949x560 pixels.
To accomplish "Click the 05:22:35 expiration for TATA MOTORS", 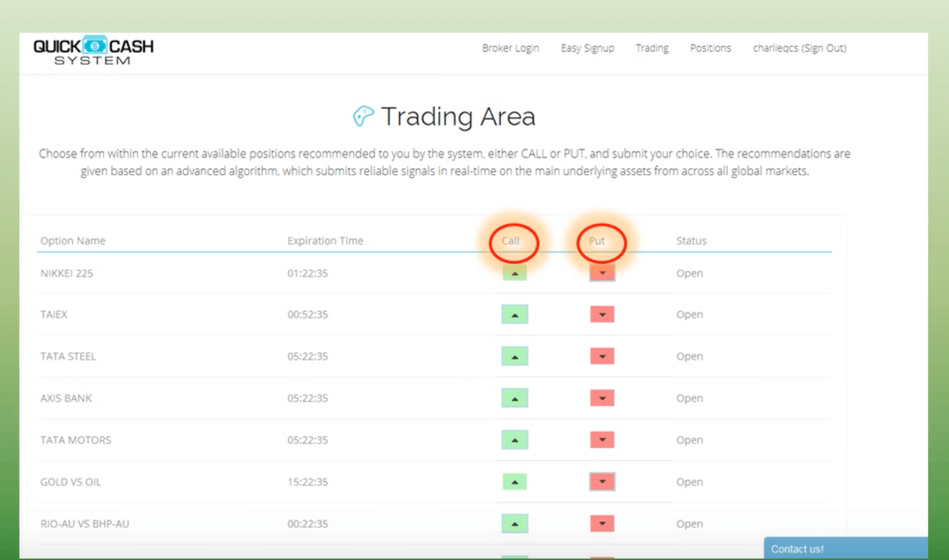I will pos(308,441).
